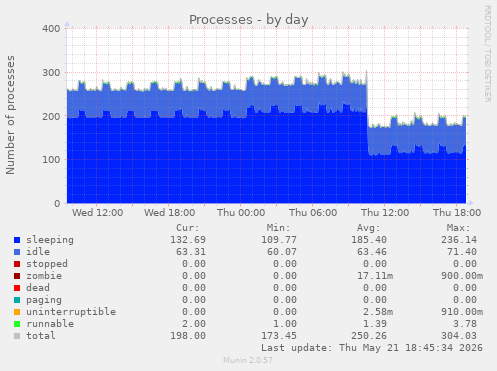Screen dimensions: 497x371
Task: Click the paging legend color swatch
Action: (17, 300)
